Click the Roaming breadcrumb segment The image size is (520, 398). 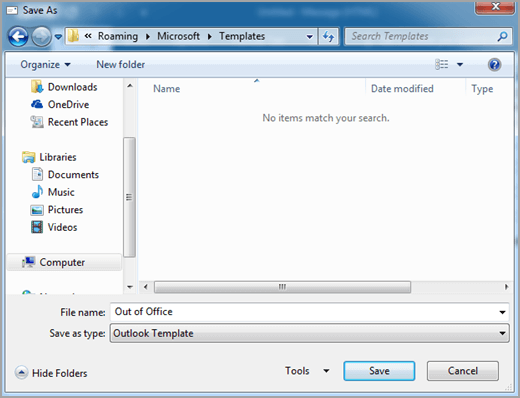click(118, 36)
